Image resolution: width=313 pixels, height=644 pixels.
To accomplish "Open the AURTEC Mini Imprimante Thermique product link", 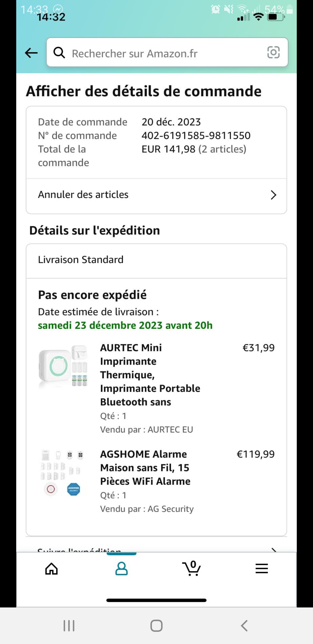I will pos(150,375).
